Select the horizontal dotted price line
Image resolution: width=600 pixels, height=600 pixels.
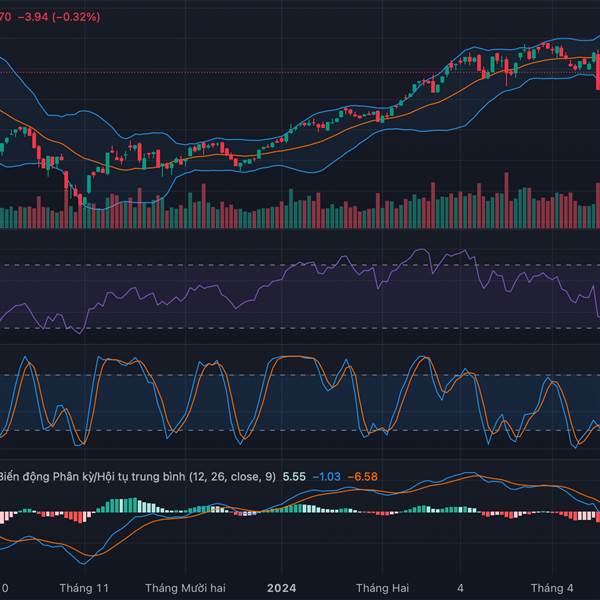coord(300,72)
